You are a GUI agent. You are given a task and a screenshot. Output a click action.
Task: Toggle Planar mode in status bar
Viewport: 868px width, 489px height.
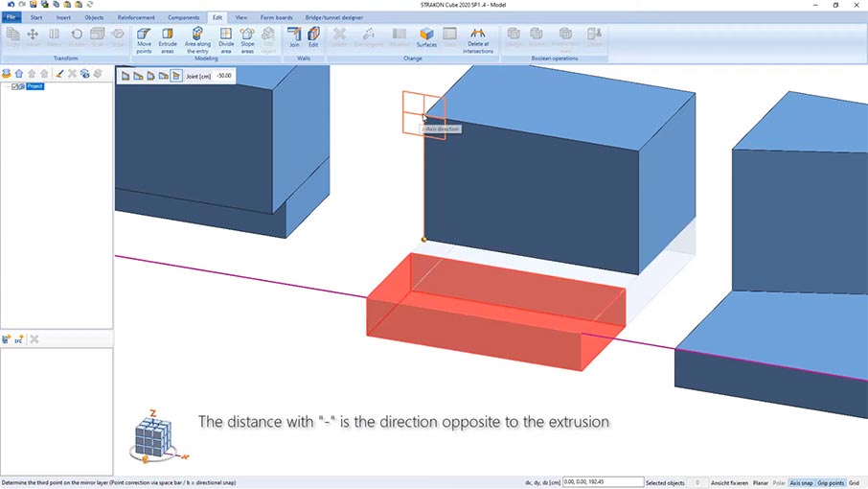pos(760,483)
